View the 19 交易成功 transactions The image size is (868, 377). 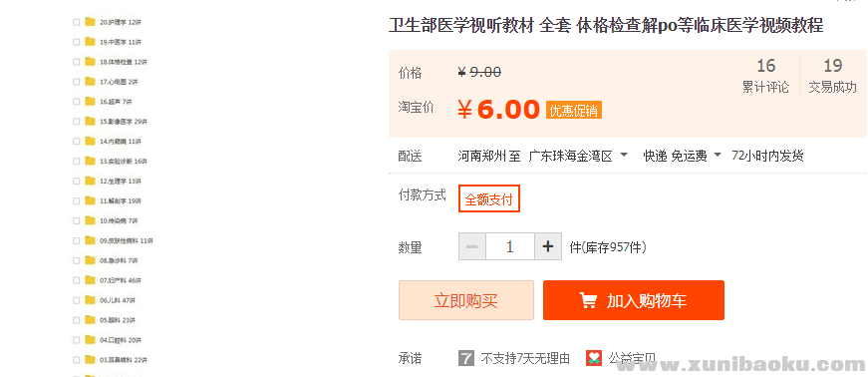[832, 76]
